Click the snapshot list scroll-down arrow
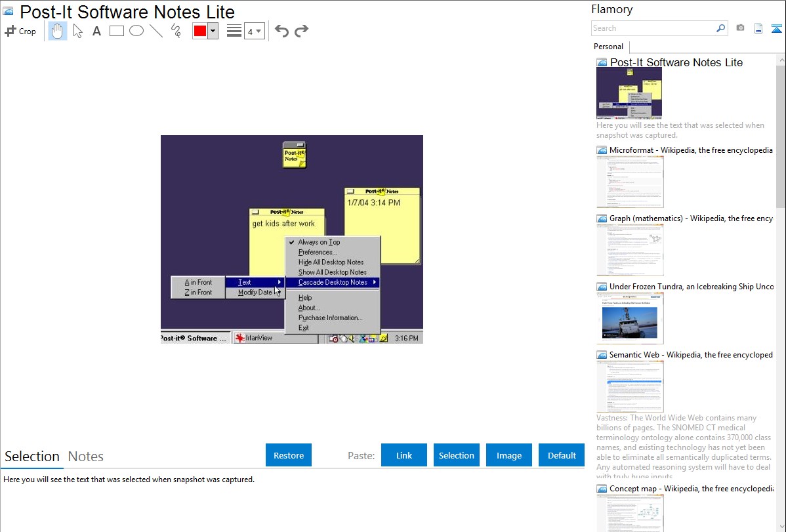786x532 pixels. pos(781,527)
